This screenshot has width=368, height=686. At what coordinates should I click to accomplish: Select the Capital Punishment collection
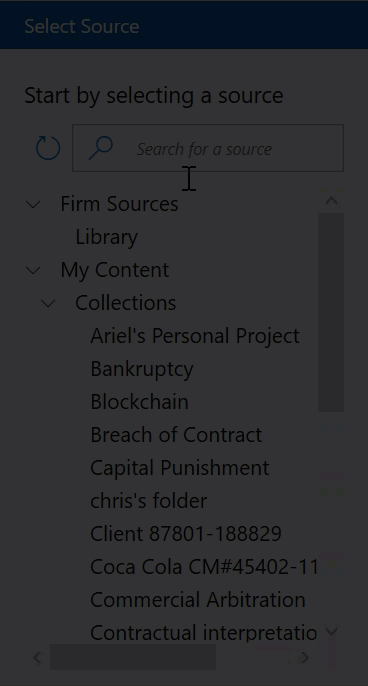(x=179, y=468)
